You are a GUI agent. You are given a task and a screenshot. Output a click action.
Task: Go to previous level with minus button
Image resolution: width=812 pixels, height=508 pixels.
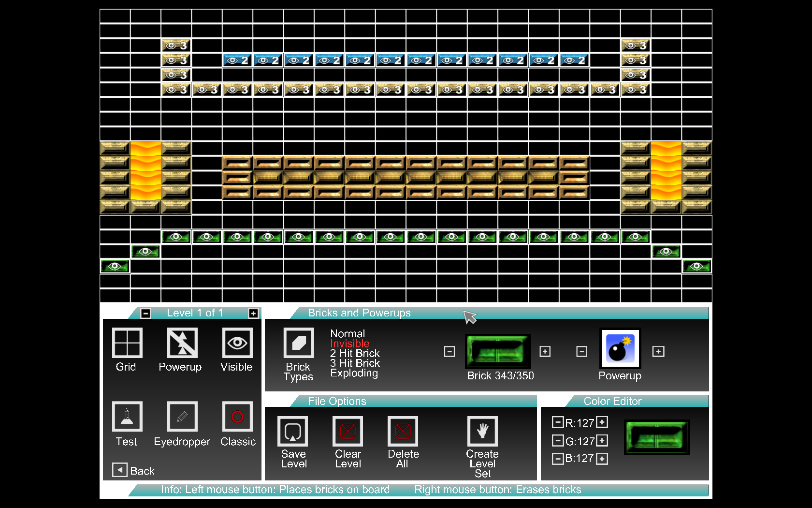pos(145,314)
